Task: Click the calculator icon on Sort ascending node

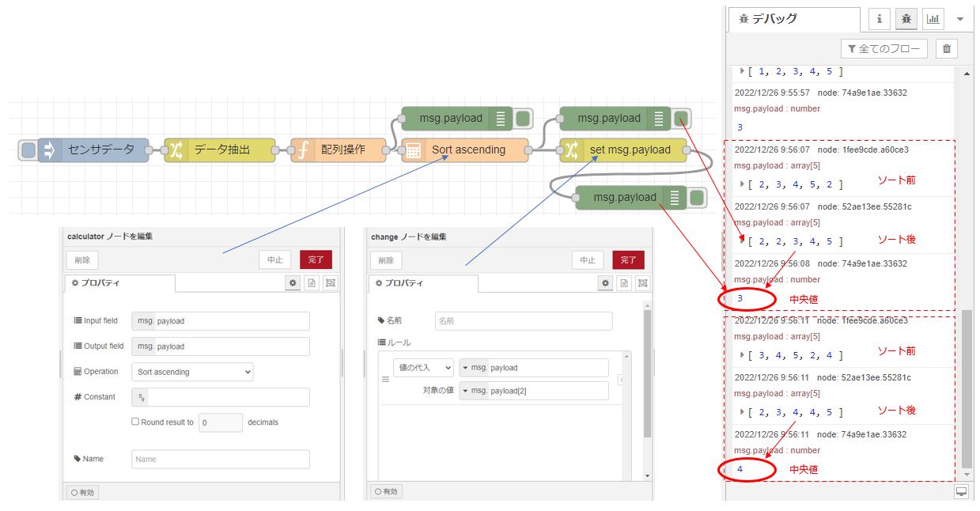Action: pos(412,150)
